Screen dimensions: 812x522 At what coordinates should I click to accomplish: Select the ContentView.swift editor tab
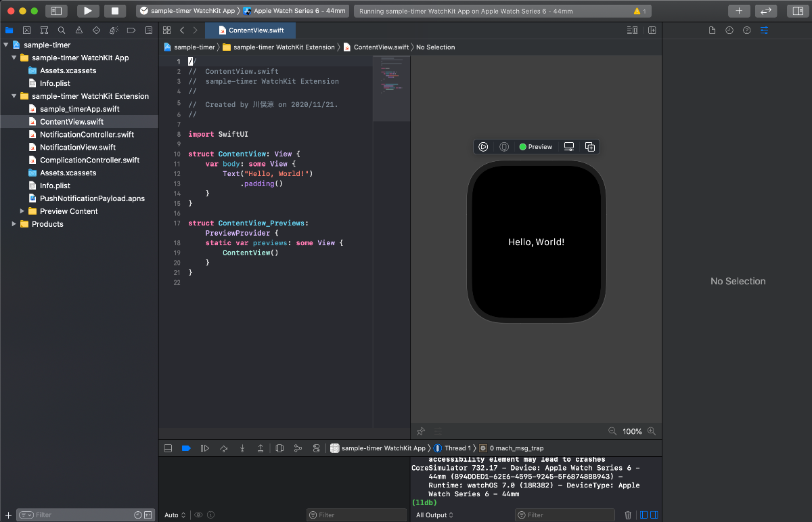pyautogui.click(x=250, y=30)
